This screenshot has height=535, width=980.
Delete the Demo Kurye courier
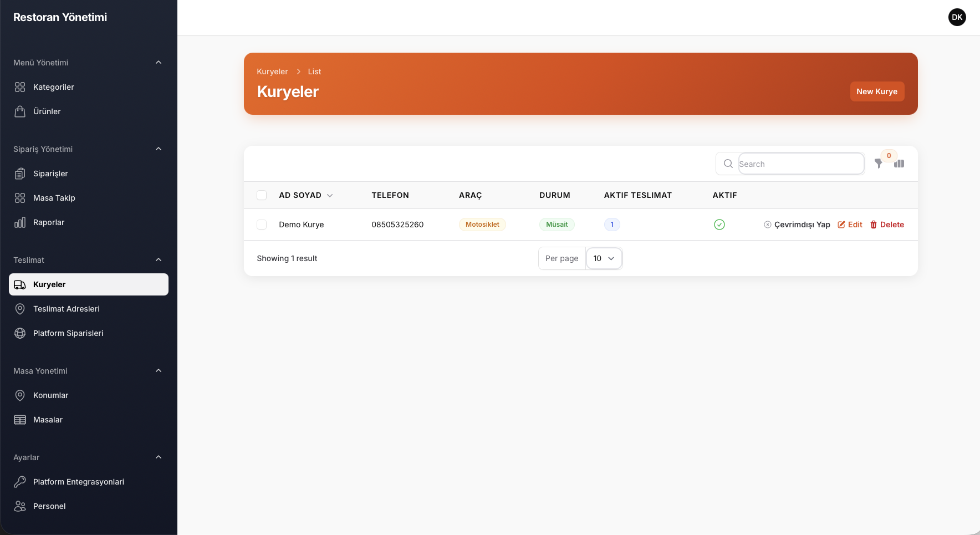887,225
